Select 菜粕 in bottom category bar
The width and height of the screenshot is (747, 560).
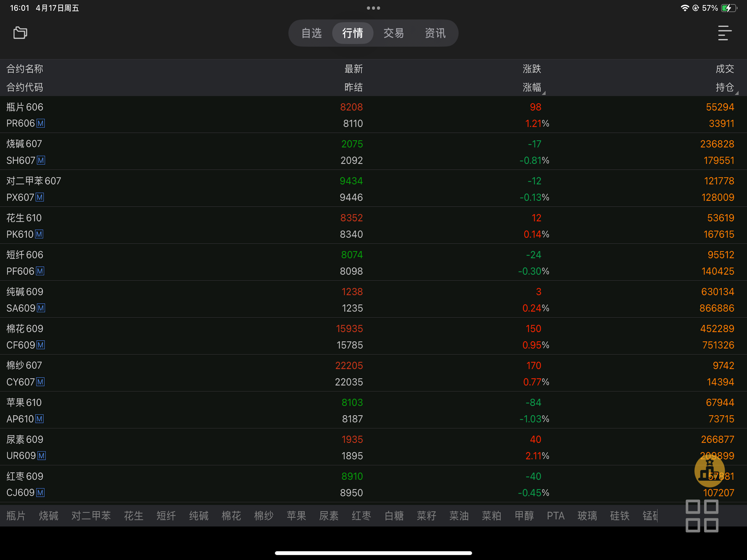point(492,516)
